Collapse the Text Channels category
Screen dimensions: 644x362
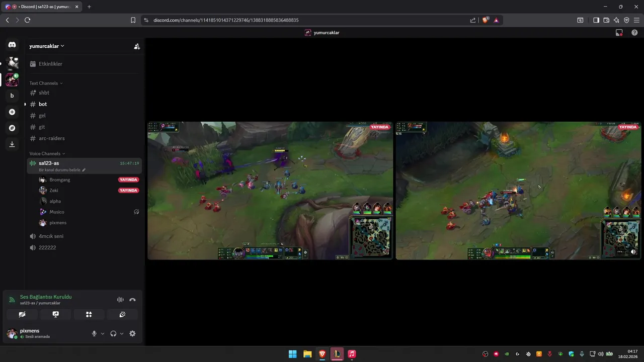click(46, 83)
